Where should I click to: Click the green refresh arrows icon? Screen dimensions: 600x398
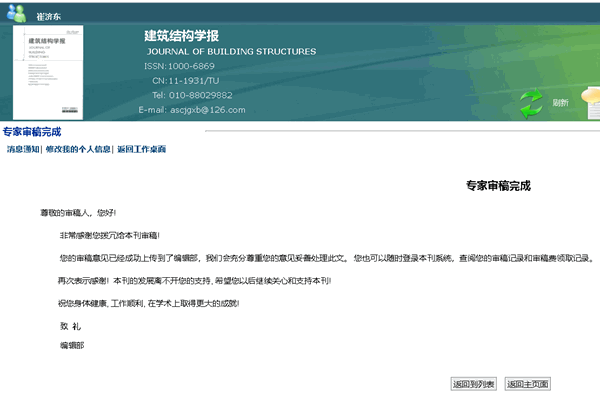[x=531, y=103]
